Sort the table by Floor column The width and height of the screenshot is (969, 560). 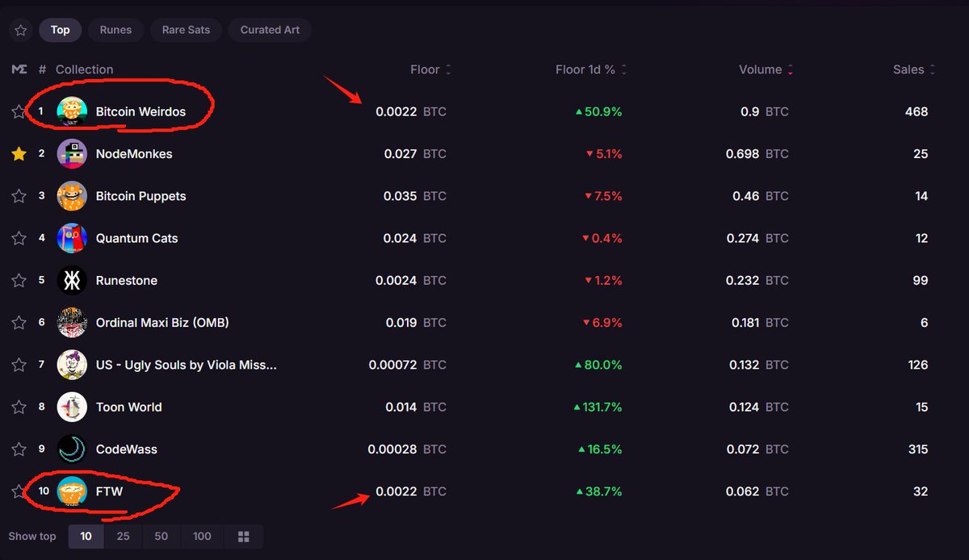[430, 69]
